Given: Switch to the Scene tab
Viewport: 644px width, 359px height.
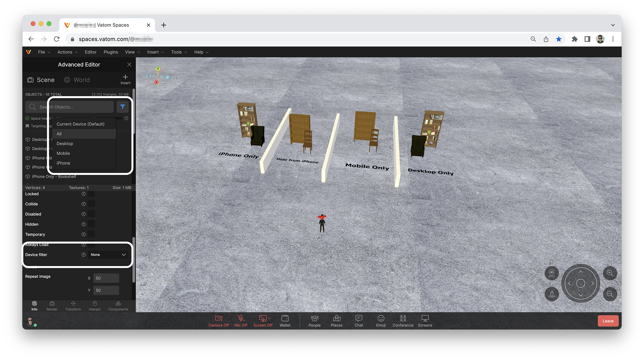Looking at the screenshot, I should point(41,80).
